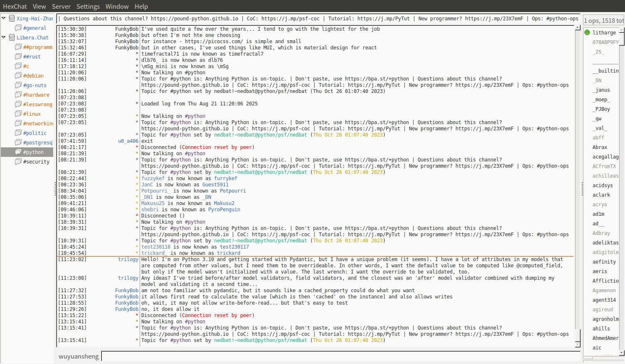Open the Server menu
625x364 pixels.
[61, 6]
